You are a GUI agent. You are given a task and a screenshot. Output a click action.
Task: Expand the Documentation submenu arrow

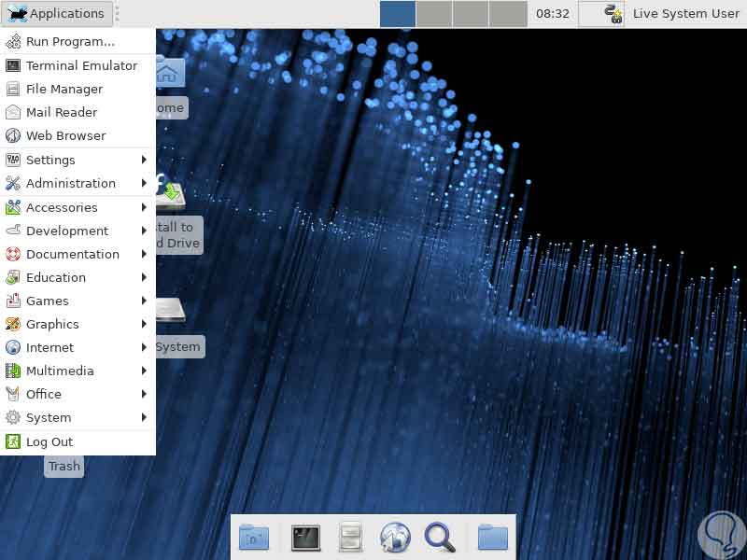point(144,254)
